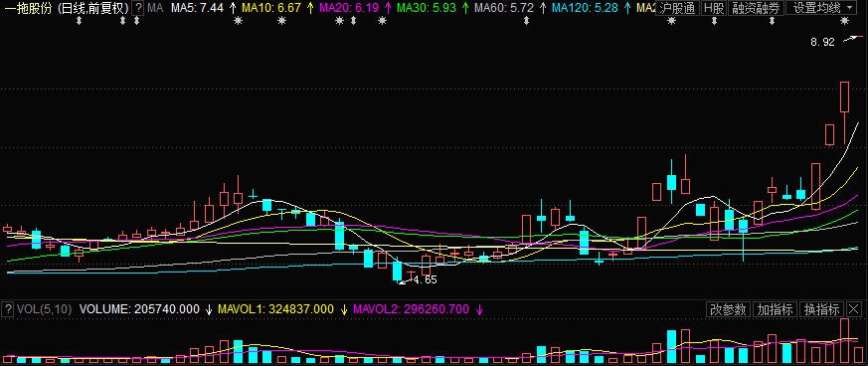Click 改参数 to edit indicator parameters
868x366 pixels.
coord(729,309)
